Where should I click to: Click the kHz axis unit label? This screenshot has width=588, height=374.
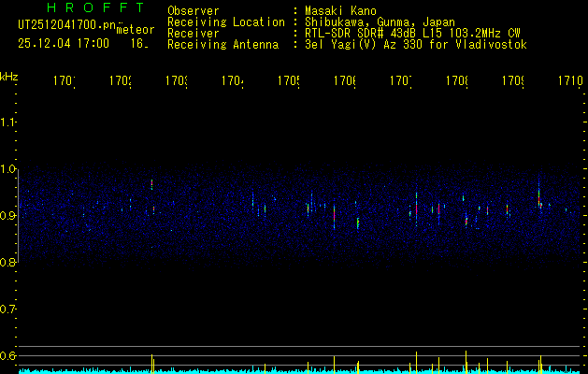[9, 77]
